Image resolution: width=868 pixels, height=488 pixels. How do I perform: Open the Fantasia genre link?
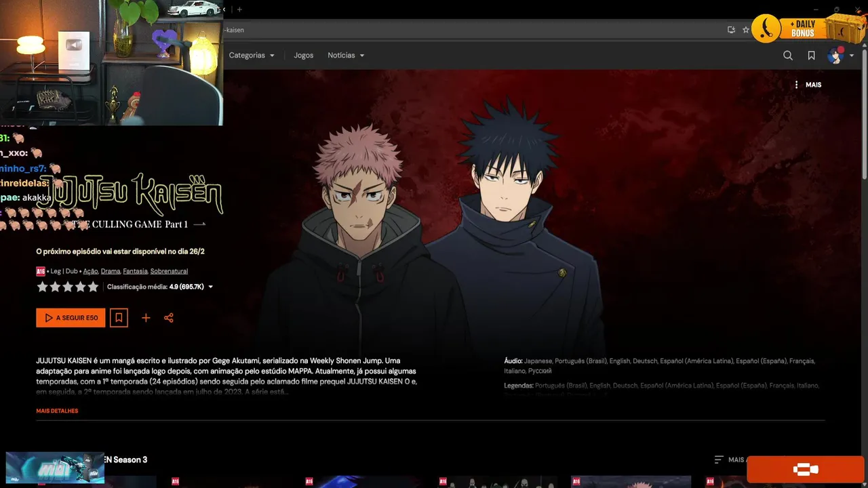(135, 271)
